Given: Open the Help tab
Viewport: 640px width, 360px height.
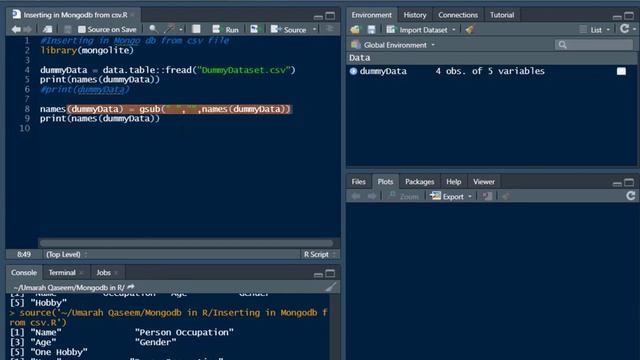Looking at the screenshot, I should coord(453,182).
